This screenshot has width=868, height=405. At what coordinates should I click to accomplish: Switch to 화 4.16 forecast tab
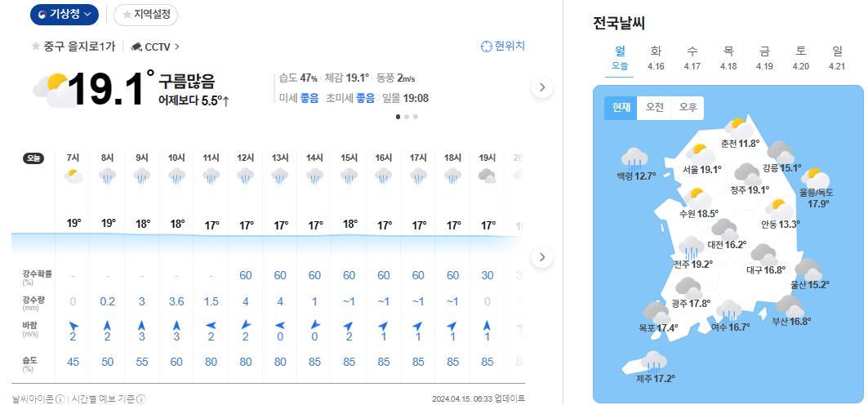tap(656, 58)
